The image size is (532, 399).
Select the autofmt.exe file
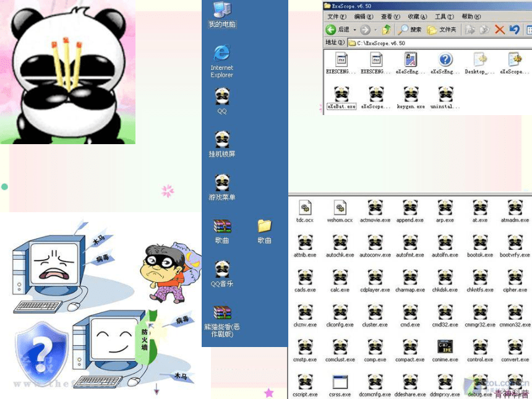[410, 246]
